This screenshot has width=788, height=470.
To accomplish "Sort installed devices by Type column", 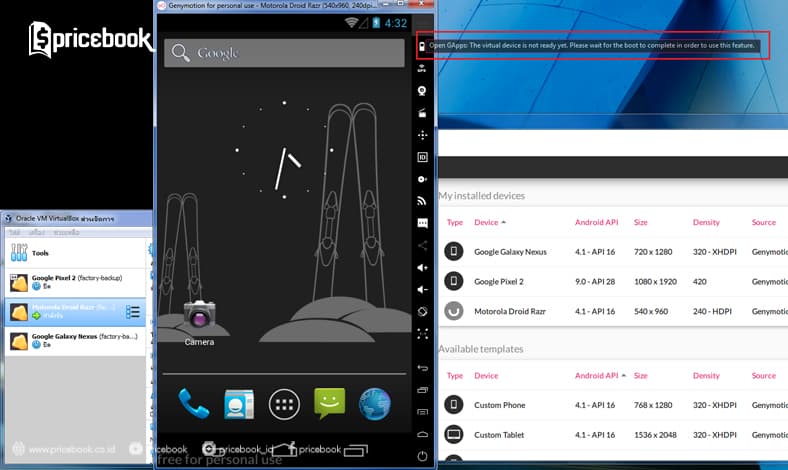I will click(x=454, y=222).
